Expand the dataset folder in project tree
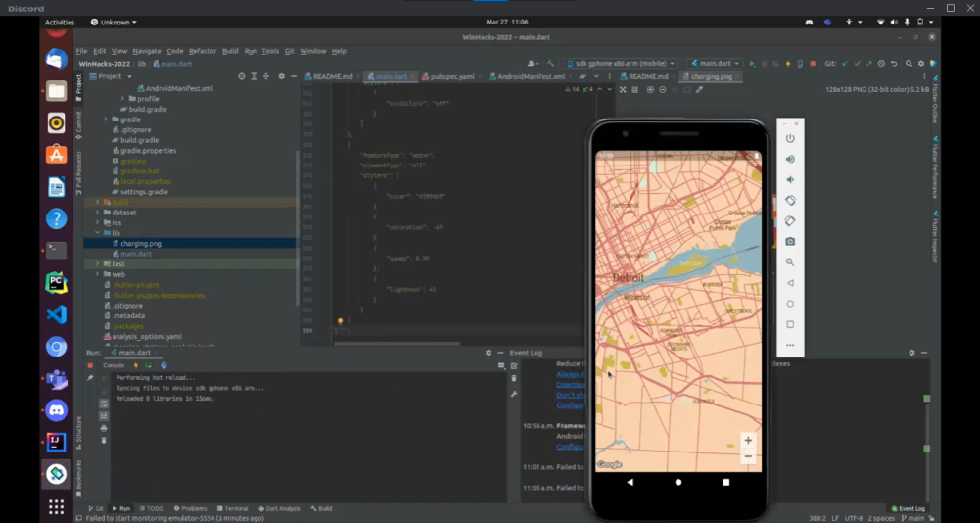Screen dimensions: 980x523 coord(98,213)
